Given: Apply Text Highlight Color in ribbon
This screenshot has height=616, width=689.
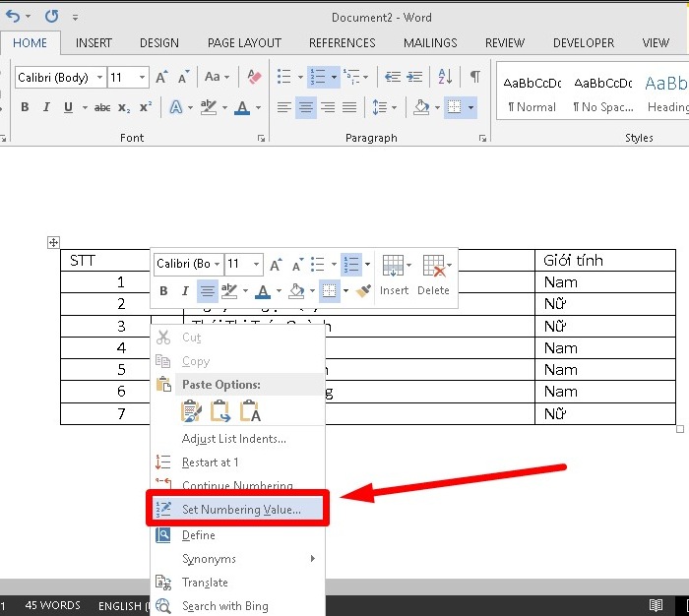Looking at the screenshot, I should pos(209,107).
